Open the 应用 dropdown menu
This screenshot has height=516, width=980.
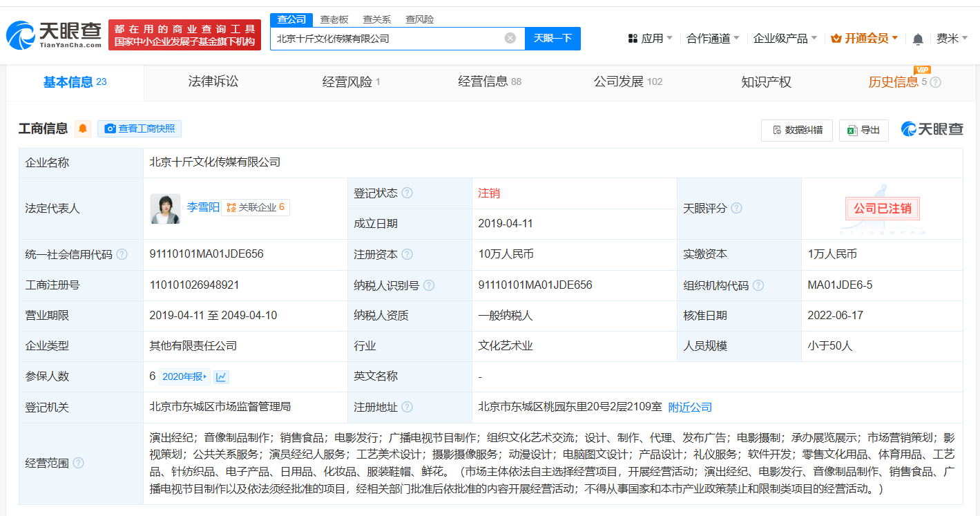(x=650, y=38)
